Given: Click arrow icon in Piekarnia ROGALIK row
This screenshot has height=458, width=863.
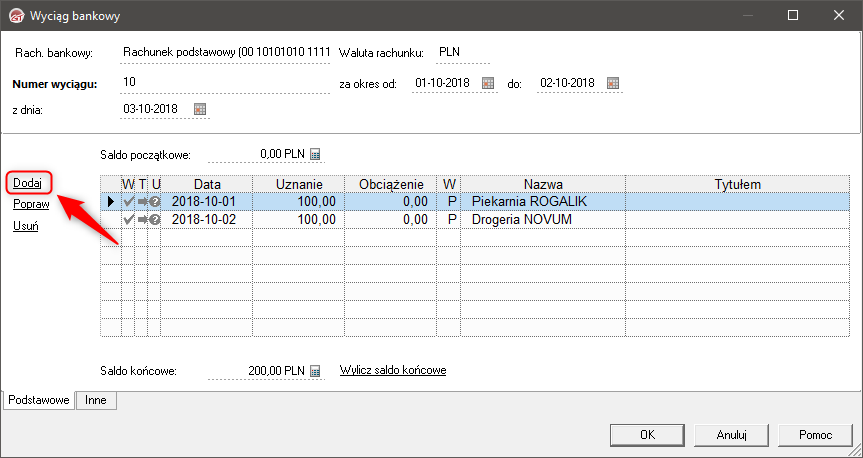Looking at the screenshot, I should click(x=143, y=201).
